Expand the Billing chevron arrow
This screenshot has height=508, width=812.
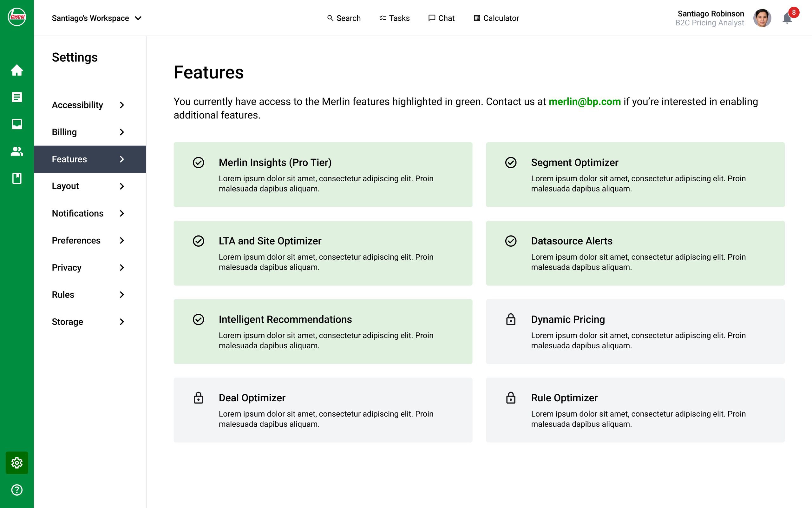click(x=122, y=132)
